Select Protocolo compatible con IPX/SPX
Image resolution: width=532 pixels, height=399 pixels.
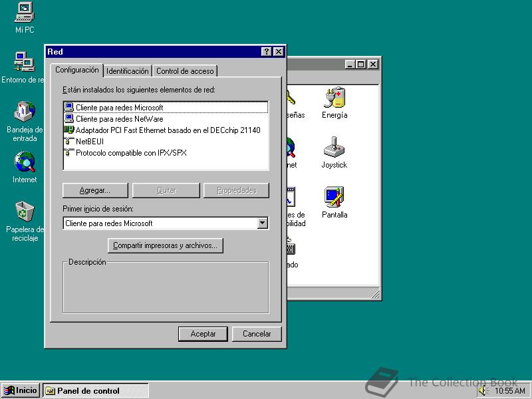166,153
